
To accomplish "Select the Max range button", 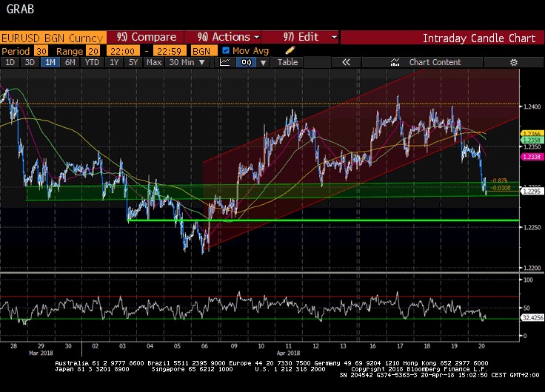I will point(153,63).
